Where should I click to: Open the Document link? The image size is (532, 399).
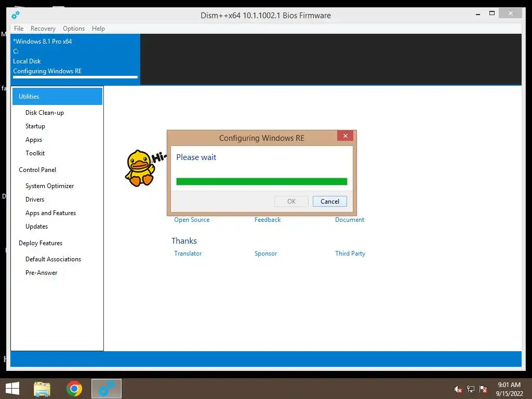[350, 220]
